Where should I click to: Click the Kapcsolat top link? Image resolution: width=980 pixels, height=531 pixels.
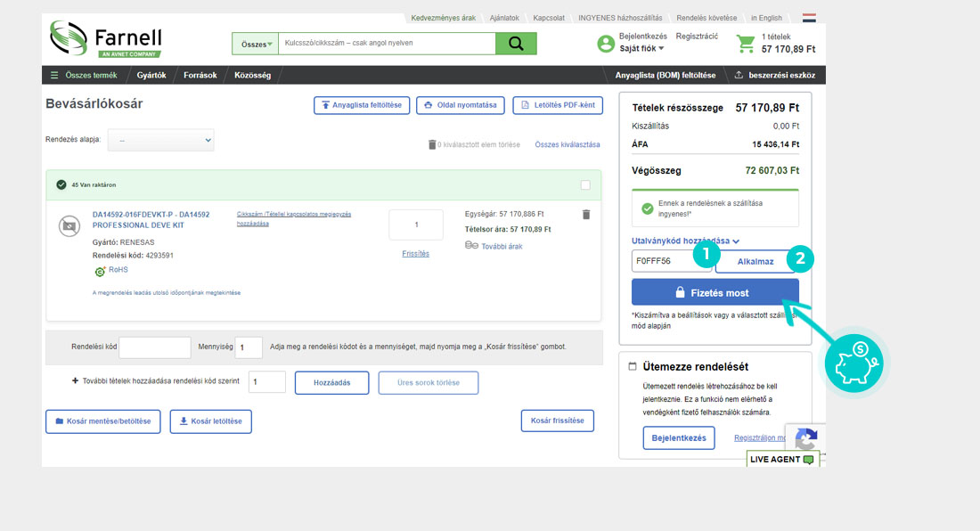[549, 18]
